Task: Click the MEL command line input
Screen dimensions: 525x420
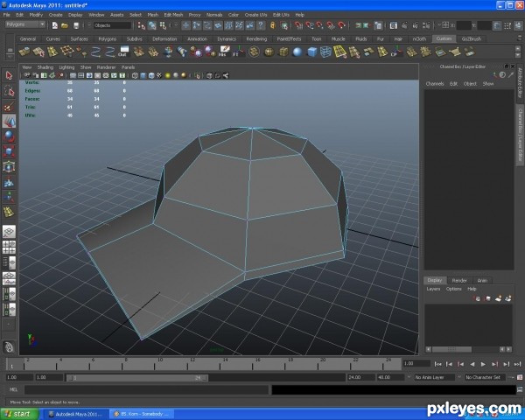Action: [x=146, y=389]
